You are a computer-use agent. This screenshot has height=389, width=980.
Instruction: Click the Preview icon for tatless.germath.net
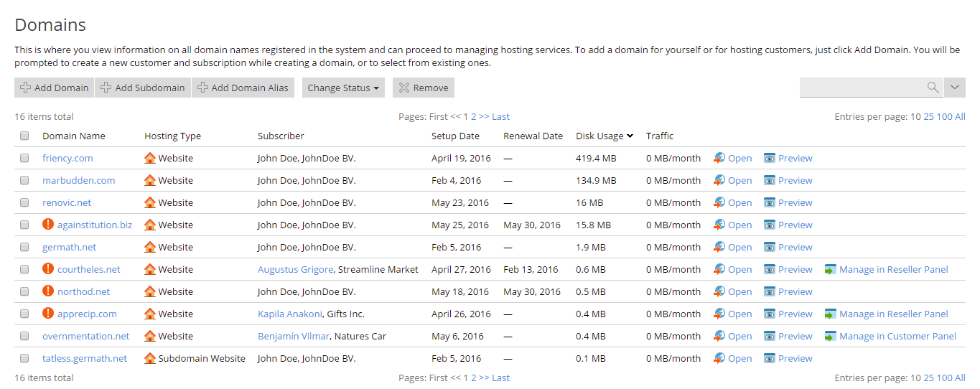coord(770,359)
